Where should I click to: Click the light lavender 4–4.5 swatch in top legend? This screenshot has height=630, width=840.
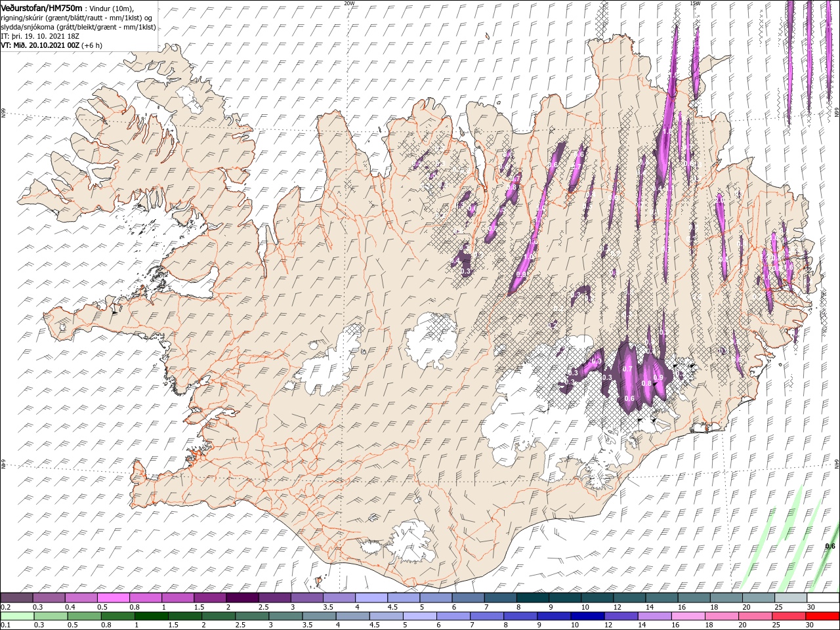[371, 598]
